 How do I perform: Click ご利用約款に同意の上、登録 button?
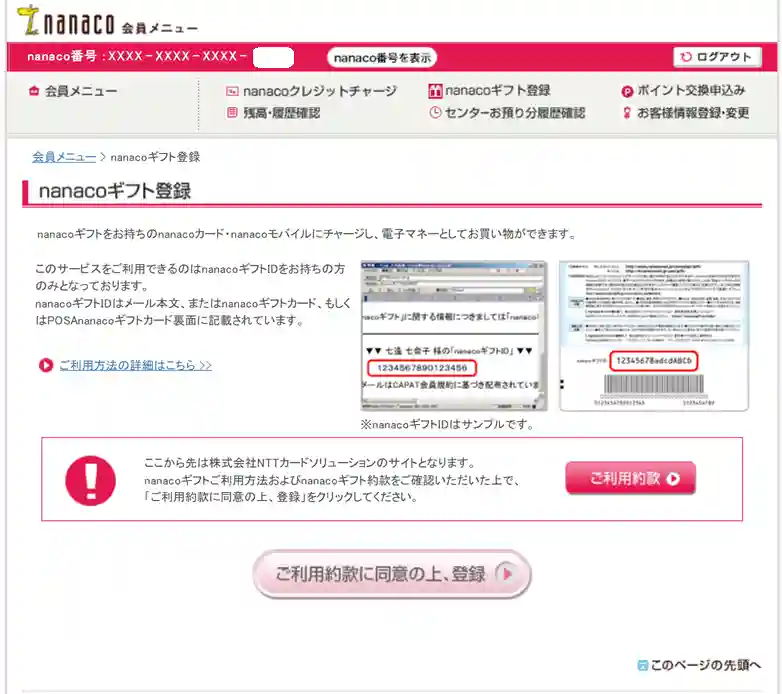(392, 574)
